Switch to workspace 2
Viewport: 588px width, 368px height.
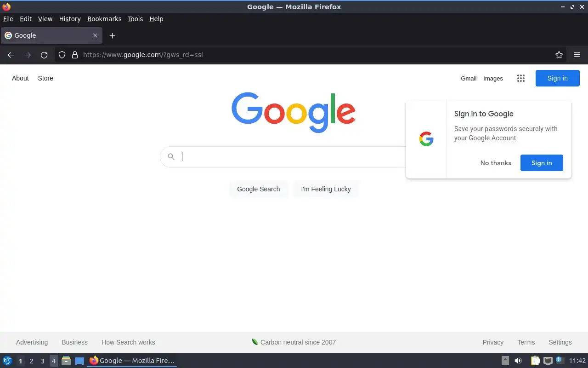(x=31, y=361)
